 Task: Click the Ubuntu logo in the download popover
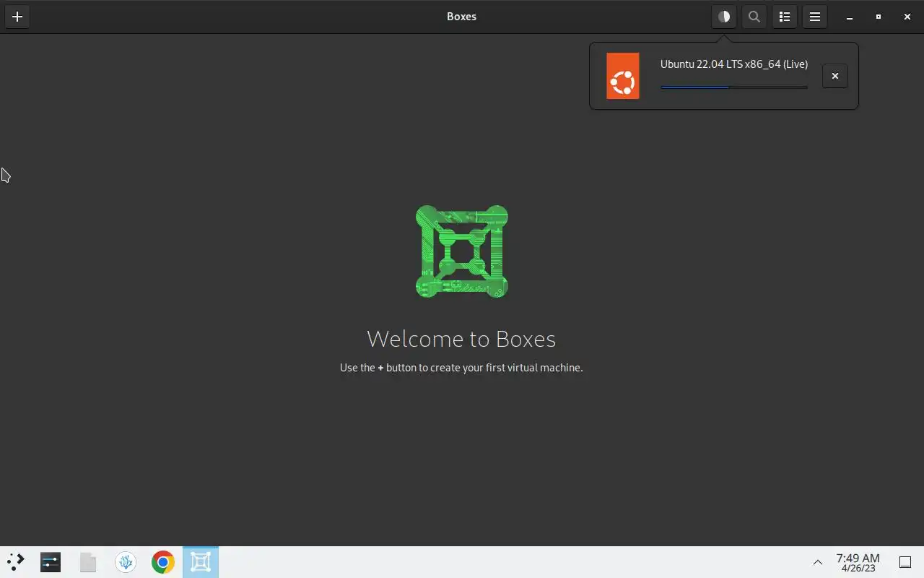point(623,76)
